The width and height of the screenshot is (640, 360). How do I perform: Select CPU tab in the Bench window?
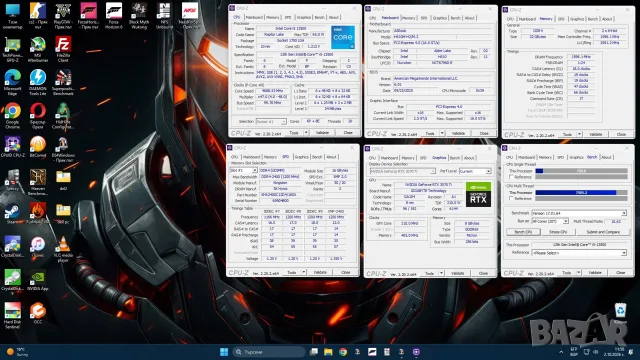click(509, 157)
